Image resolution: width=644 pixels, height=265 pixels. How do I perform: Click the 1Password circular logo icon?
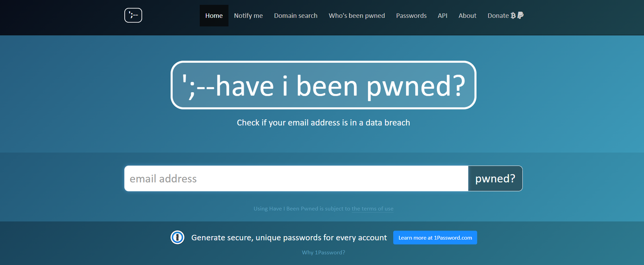coord(178,237)
